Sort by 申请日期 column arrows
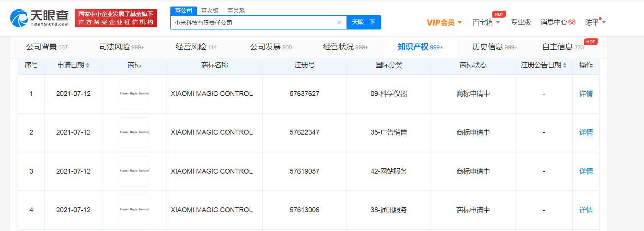This screenshot has width=644, height=231. 88,65
